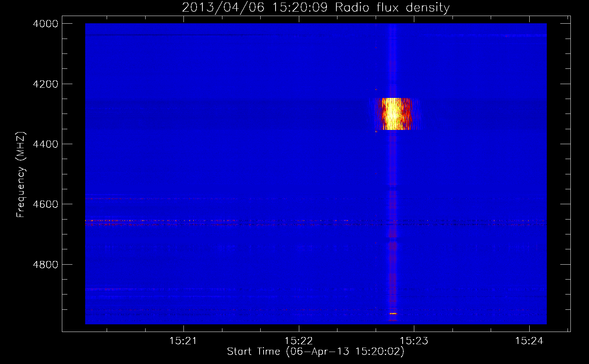
Task: Click the 4600 frequency tick label
Action: [46, 204]
